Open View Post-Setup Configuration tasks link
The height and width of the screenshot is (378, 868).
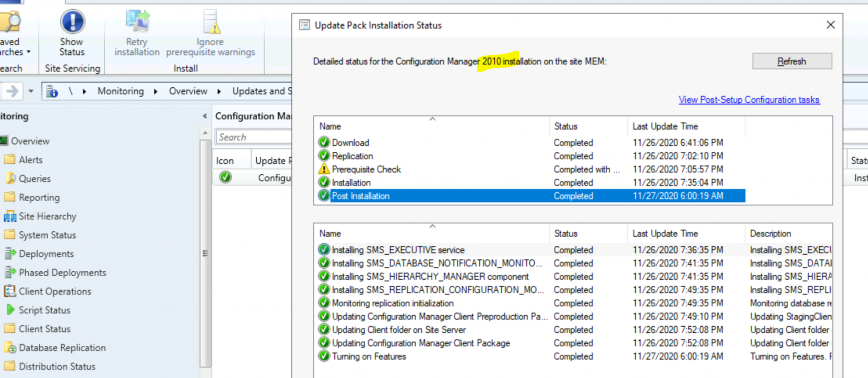(749, 100)
